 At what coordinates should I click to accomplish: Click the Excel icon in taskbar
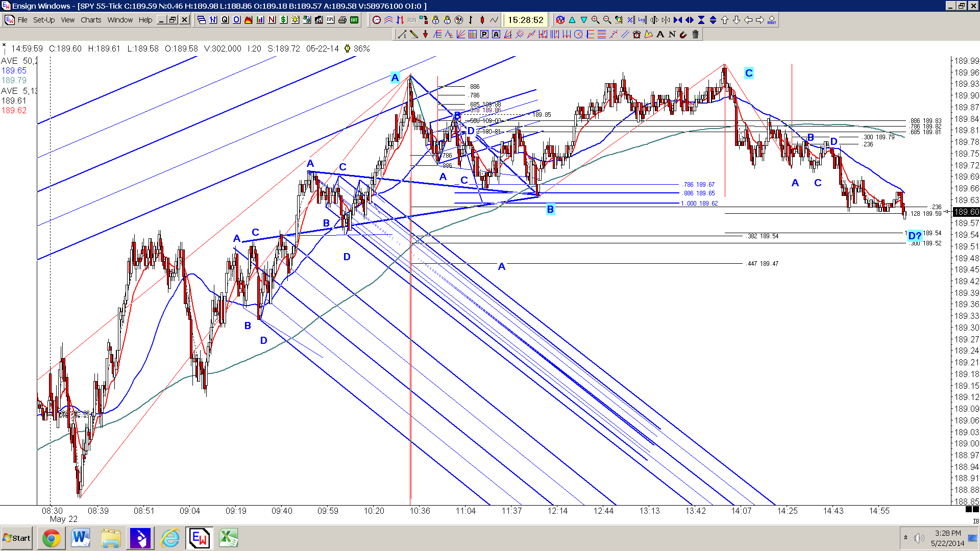[x=229, y=538]
